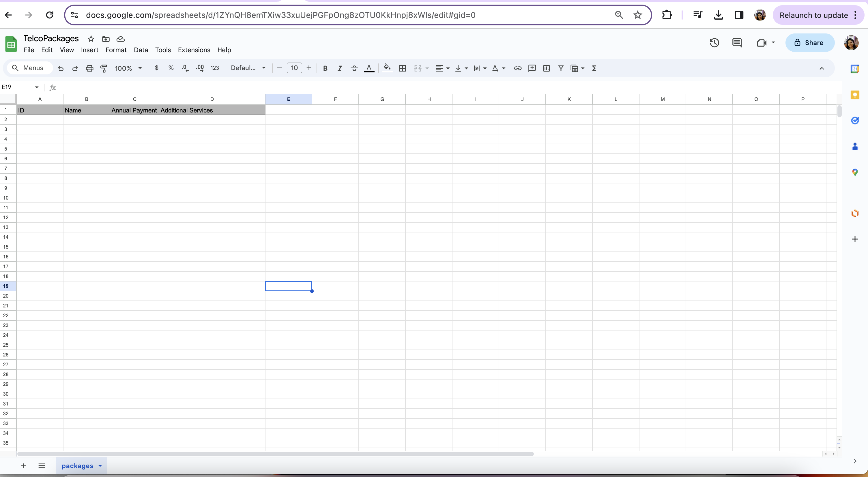Open the font family dropdown
The height and width of the screenshot is (477, 868).
248,68
